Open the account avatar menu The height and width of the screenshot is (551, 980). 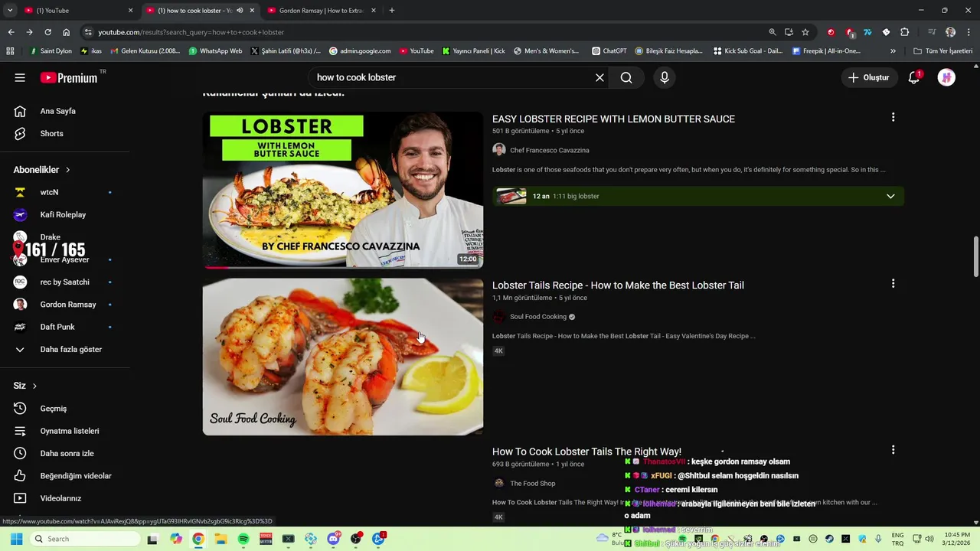tap(946, 77)
